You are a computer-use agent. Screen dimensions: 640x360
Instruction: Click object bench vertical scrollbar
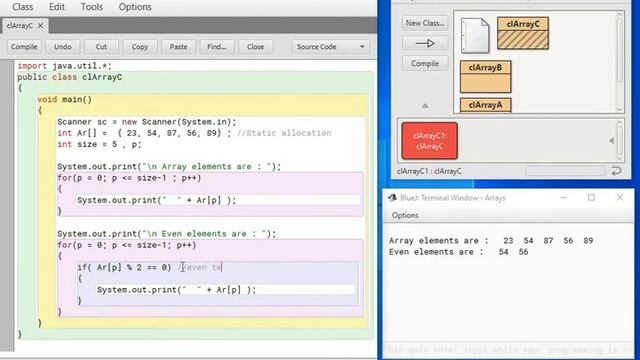[x=619, y=140]
